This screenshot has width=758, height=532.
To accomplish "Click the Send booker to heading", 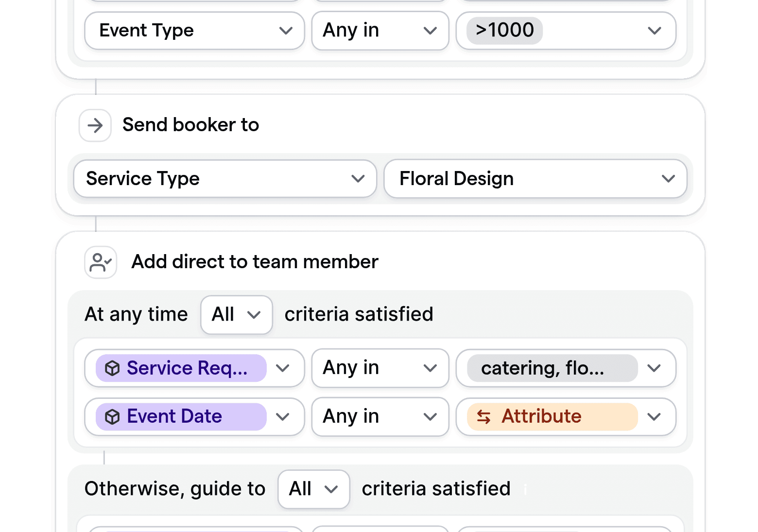I will pyautogui.click(x=190, y=125).
